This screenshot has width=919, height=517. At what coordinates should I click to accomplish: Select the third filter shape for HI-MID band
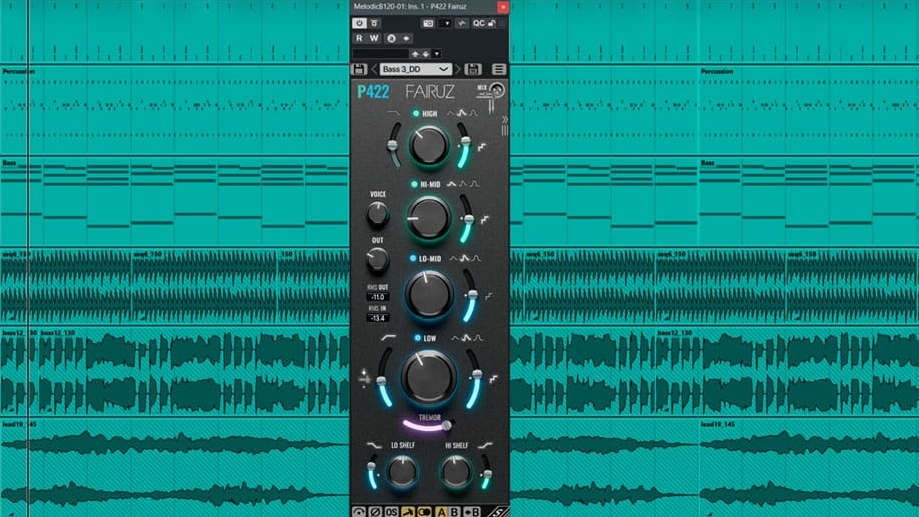pos(474,184)
